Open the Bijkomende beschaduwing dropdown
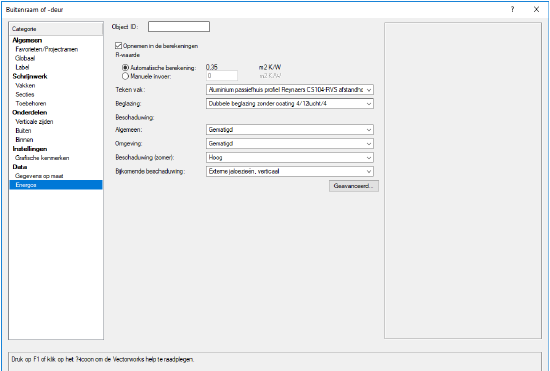Viewport: 550px width, 371px height. coord(290,171)
